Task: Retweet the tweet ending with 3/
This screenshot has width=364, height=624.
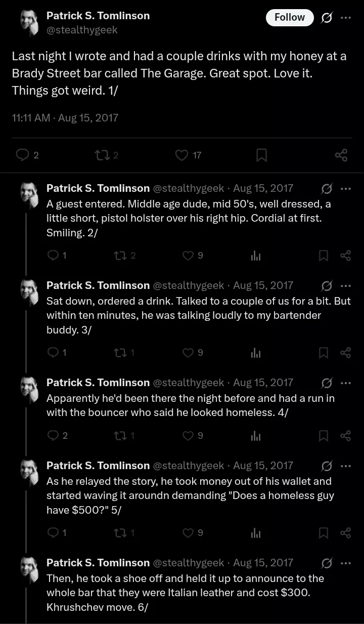Action: coord(124,353)
